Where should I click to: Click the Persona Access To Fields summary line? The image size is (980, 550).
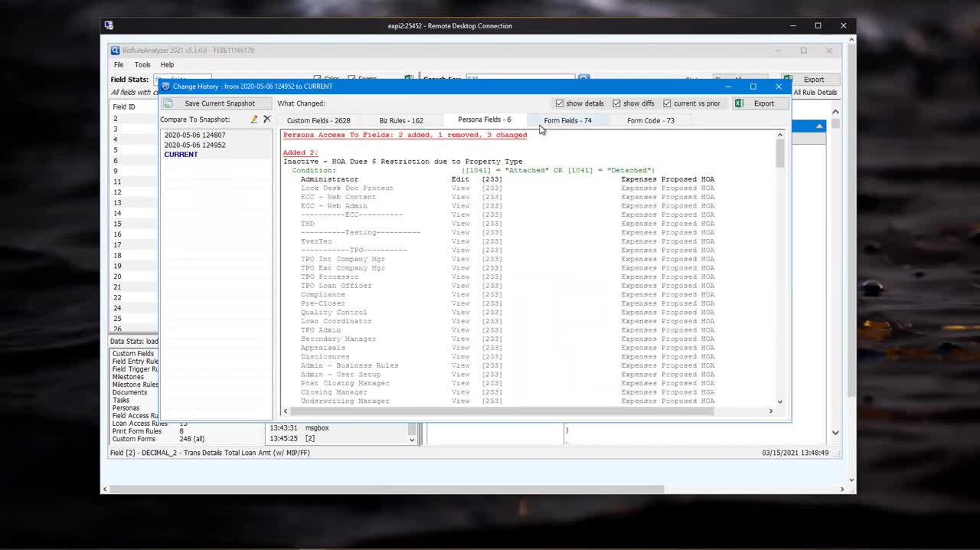coord(405,135)
